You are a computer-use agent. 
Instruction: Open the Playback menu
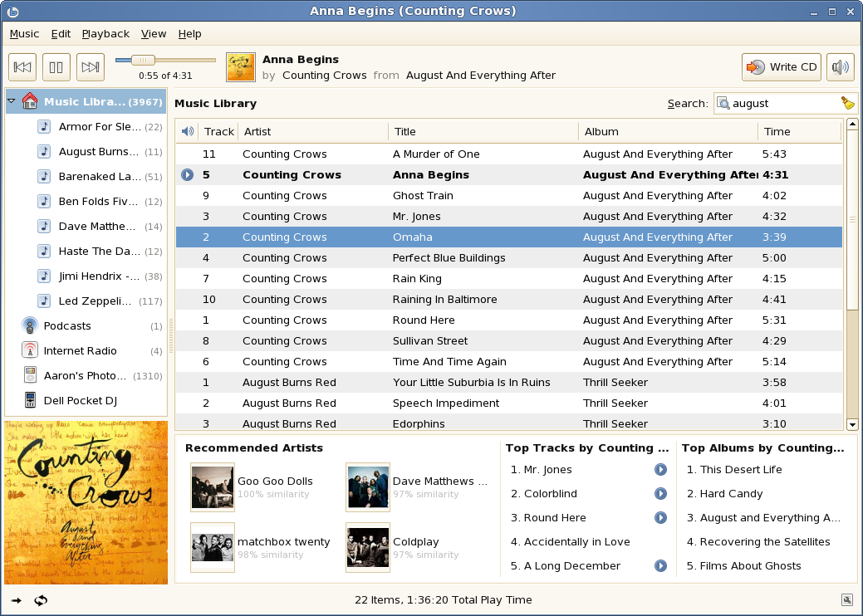[105, 34]
